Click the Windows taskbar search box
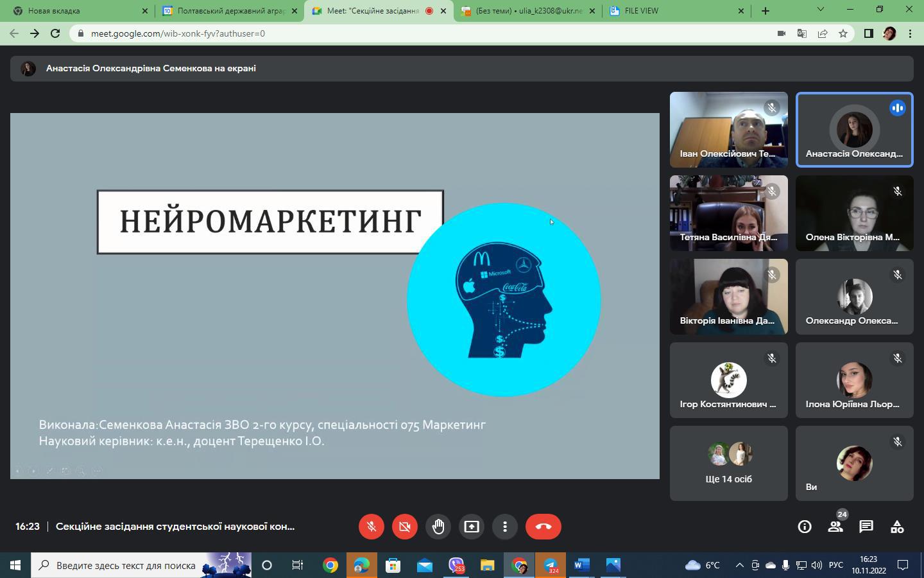 [x=141, y=565]
